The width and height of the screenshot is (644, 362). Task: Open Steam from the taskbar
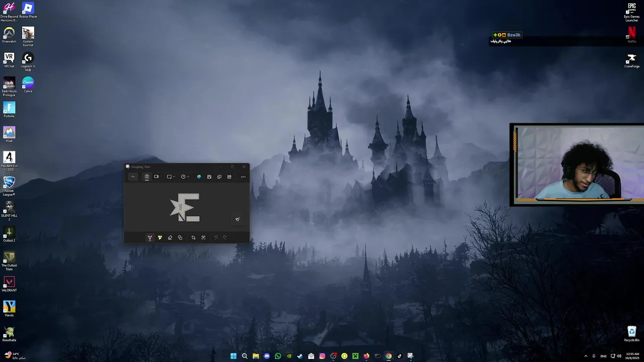point(300,356)
